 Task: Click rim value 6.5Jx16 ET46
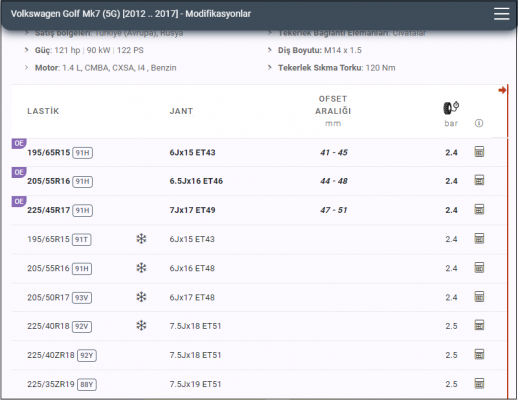point(196,181)
